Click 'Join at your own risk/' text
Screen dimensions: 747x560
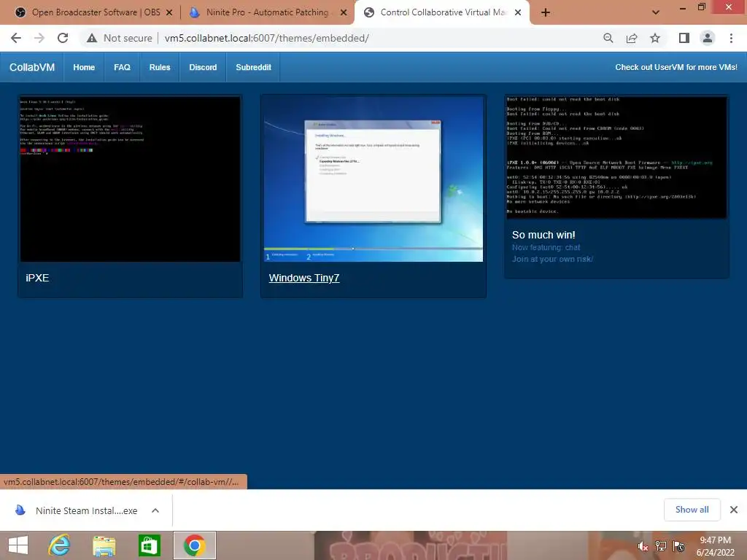click(x=552, y=259)
